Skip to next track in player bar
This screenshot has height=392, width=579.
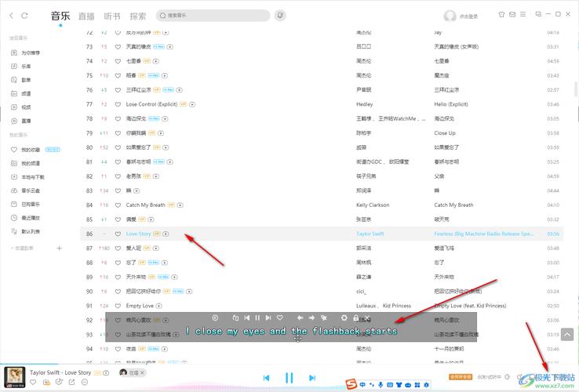312,378
